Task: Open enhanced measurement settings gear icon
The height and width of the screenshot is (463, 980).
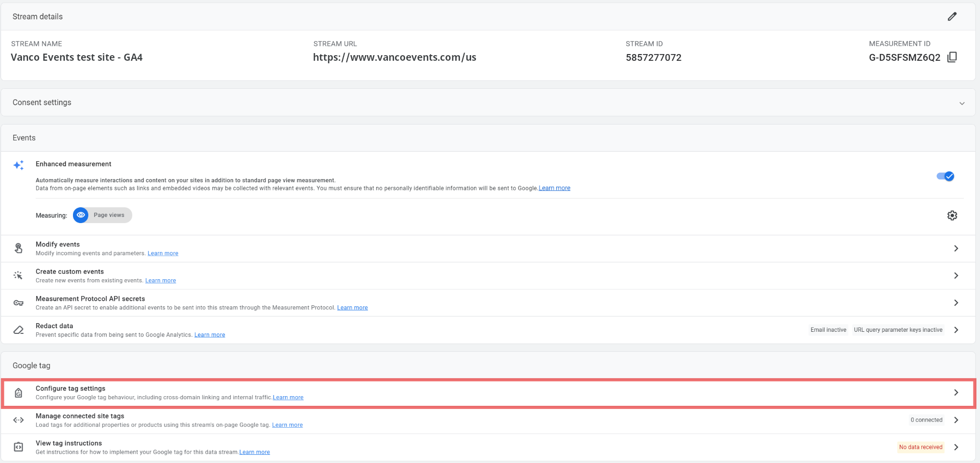Action: 952,215
